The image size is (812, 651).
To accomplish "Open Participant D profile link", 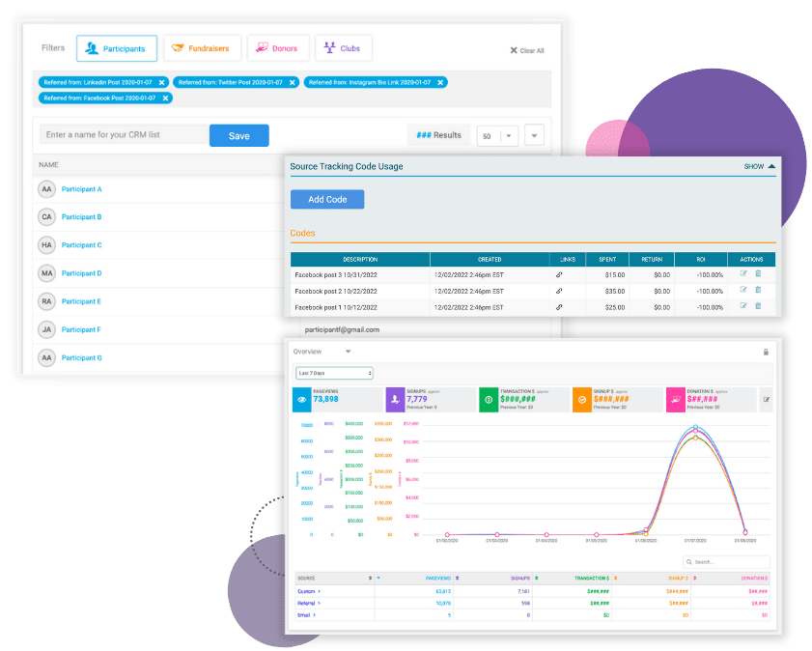I will coord(82,273).
